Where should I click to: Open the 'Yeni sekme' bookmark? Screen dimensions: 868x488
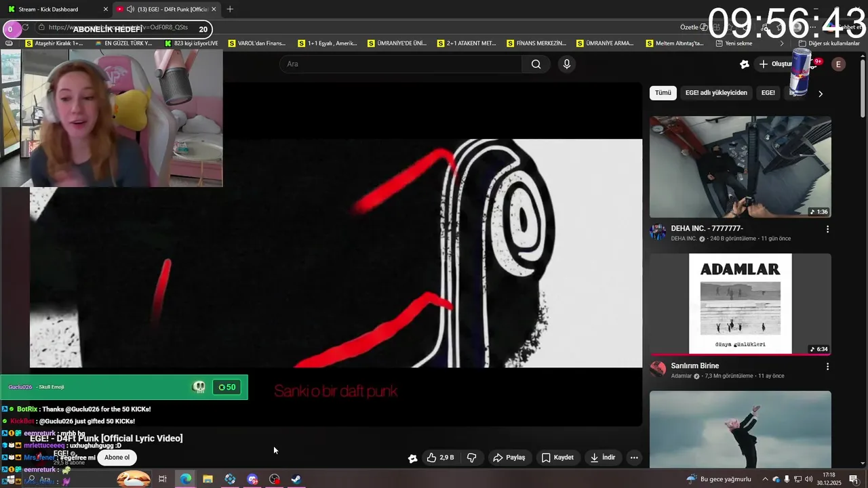point(734,43)
